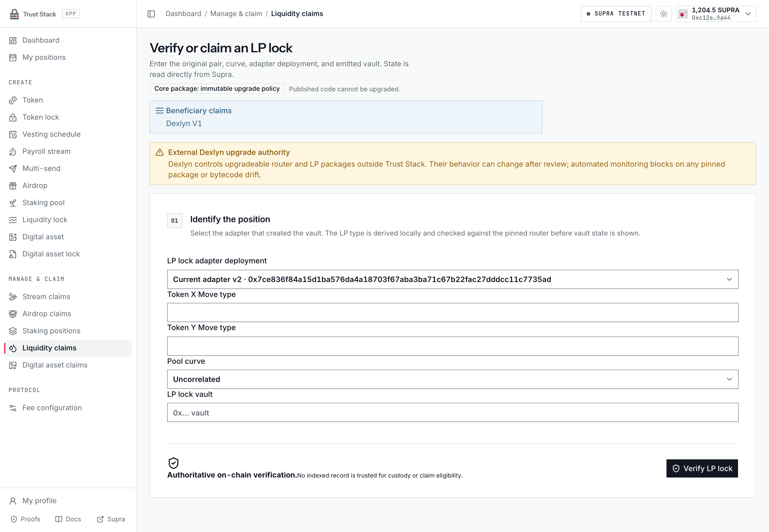
Task: Switch theme using the sun icon
Action: [x=663, y=14]
